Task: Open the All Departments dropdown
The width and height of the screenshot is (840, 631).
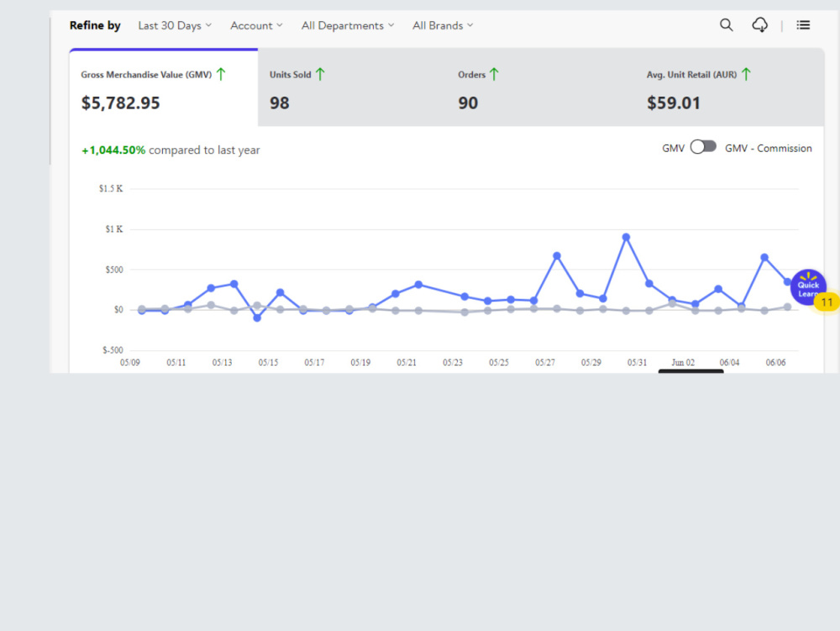Action: click(x=347, y=26)
